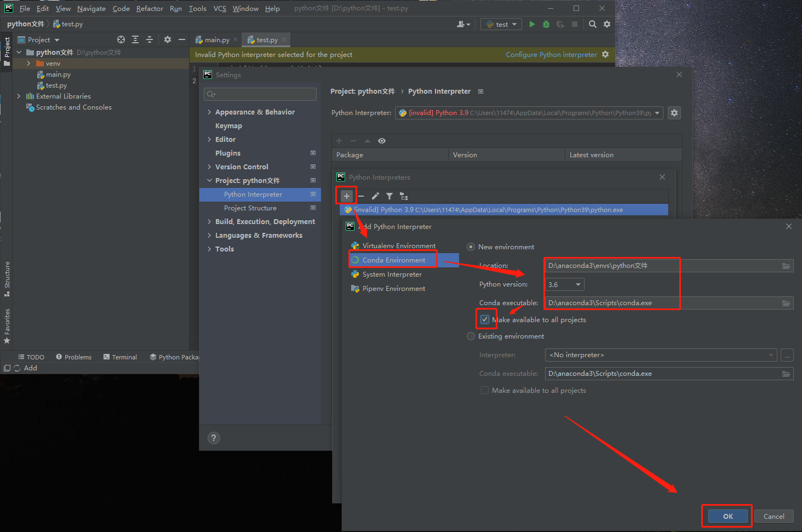The image size is (802, 532).
Task: Expand Version Control settings section
Action: (209, 167)
